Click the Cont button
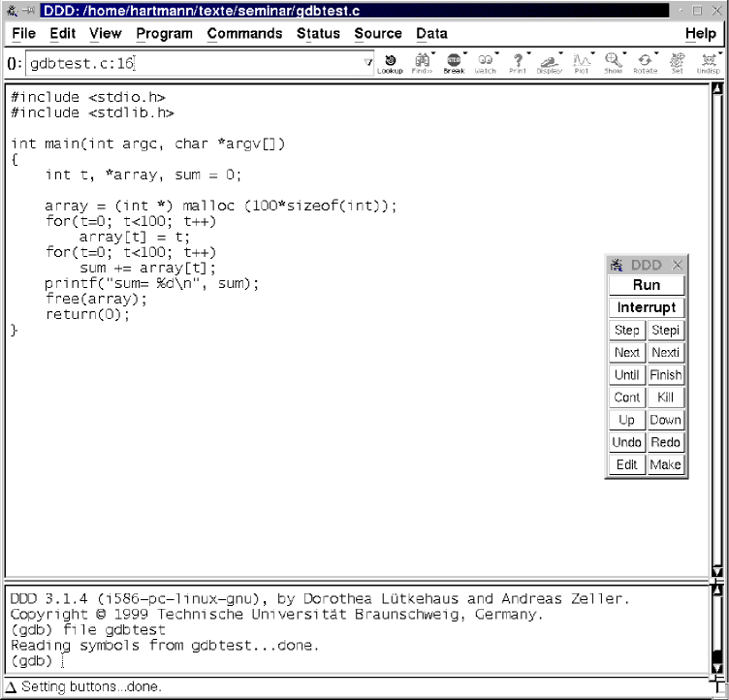Screen dimensions: 729x700 (x=626, y=398)
